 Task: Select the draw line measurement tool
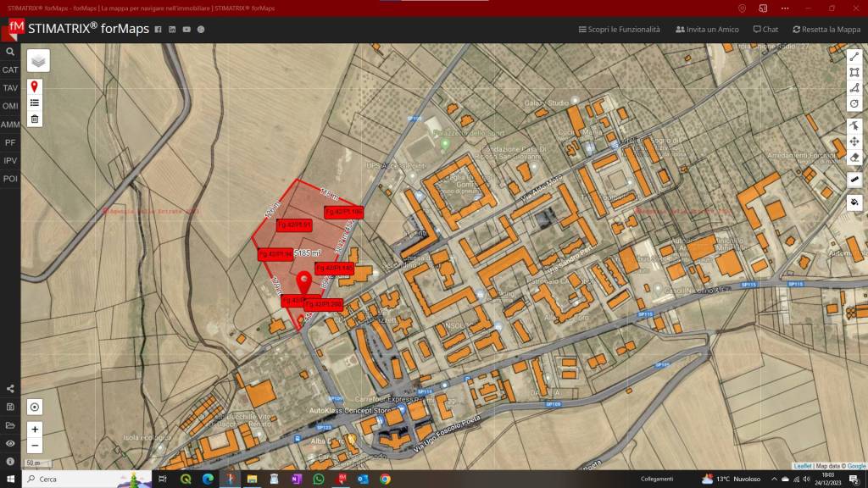pyautogui.click(x=854, y=57)
